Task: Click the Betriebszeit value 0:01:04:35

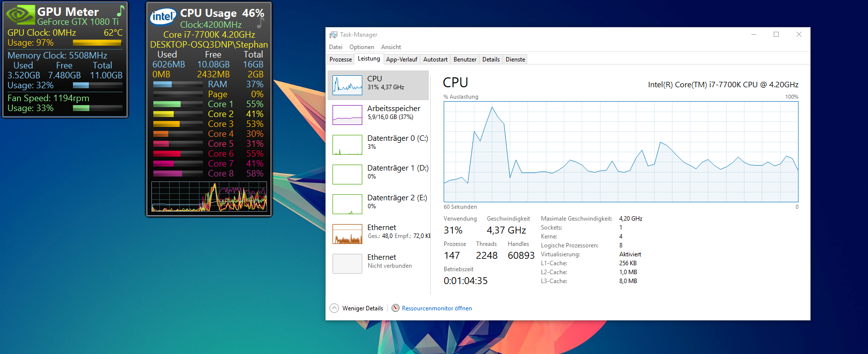Action: pyautogui.click(x=466, y=281)
